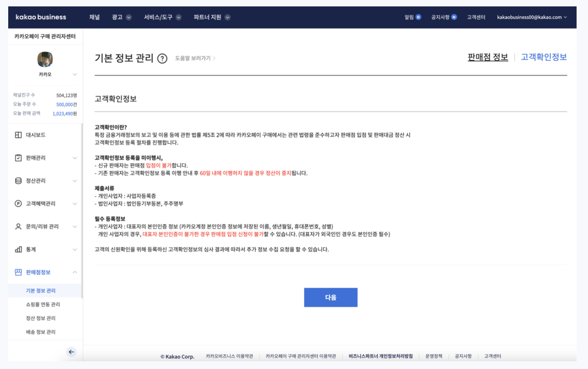The width and height of the screenshot is (588, 369).
Task: Expand the 고객혜택관리 sidebar section chevron
Action: click(x=75, y=204)
